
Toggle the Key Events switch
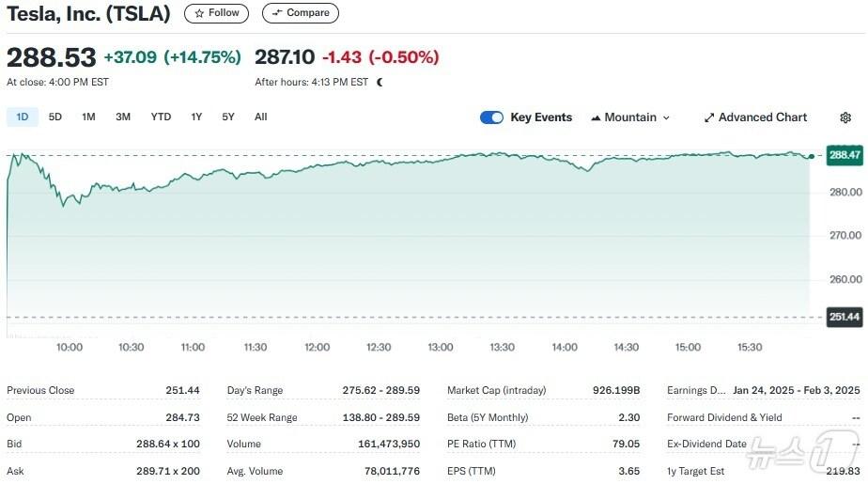pos(491,117)
